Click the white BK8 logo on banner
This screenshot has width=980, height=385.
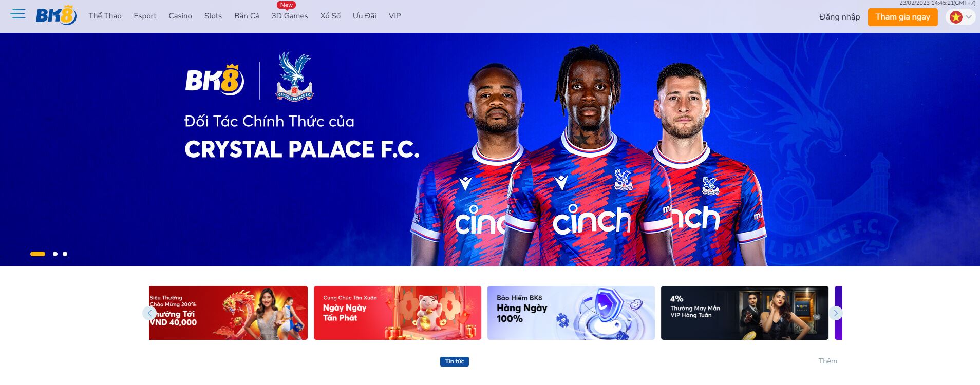coord(215,80)
